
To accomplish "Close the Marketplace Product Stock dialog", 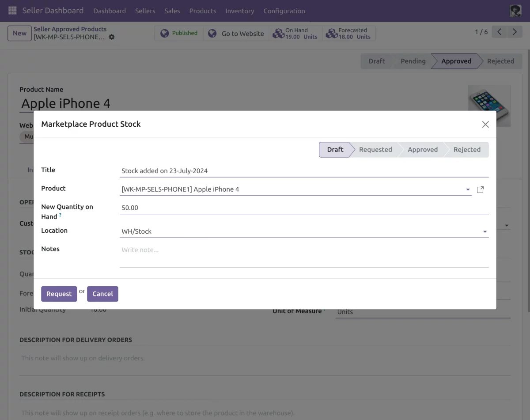I will click(x=485, y=125).
